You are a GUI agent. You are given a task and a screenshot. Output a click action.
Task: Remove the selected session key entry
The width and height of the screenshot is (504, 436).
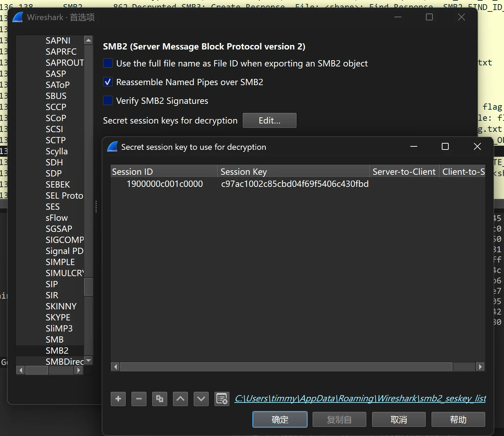point(139,399)
